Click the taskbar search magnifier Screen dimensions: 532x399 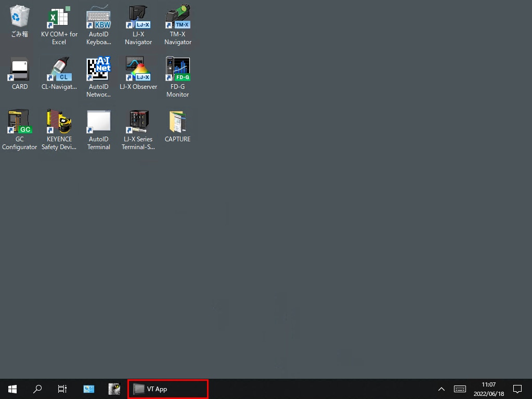pyautogui.click(x=37, y=389)
